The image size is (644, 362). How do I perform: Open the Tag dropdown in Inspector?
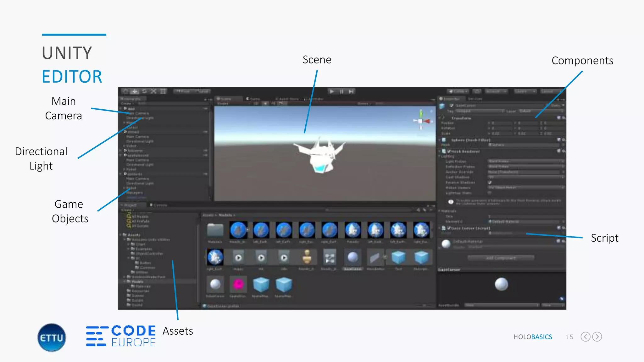(x=480, y=111)
